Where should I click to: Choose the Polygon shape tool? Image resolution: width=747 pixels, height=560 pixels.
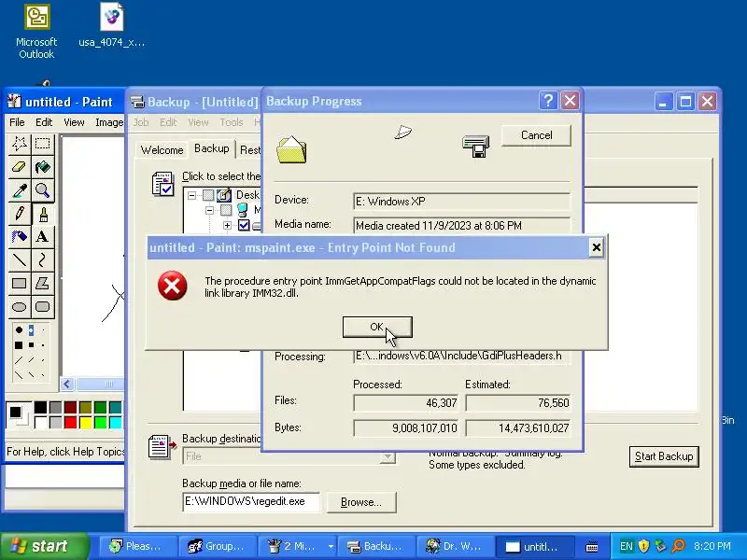tap(42, 284)
